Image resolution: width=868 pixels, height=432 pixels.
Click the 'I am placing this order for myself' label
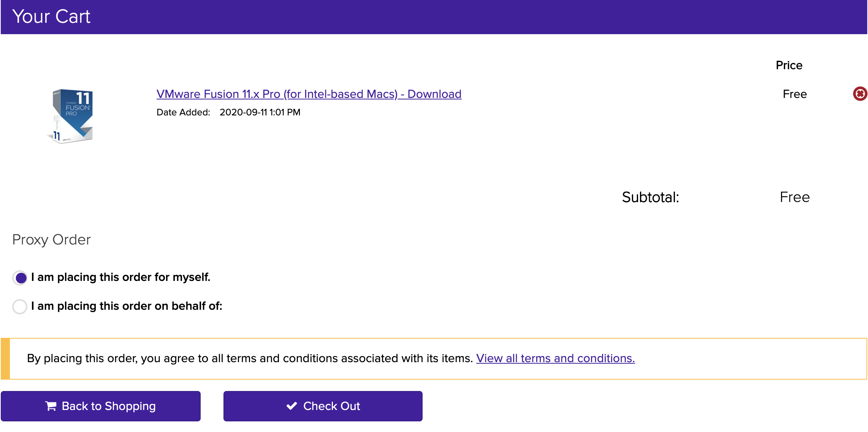pos(120,277)
